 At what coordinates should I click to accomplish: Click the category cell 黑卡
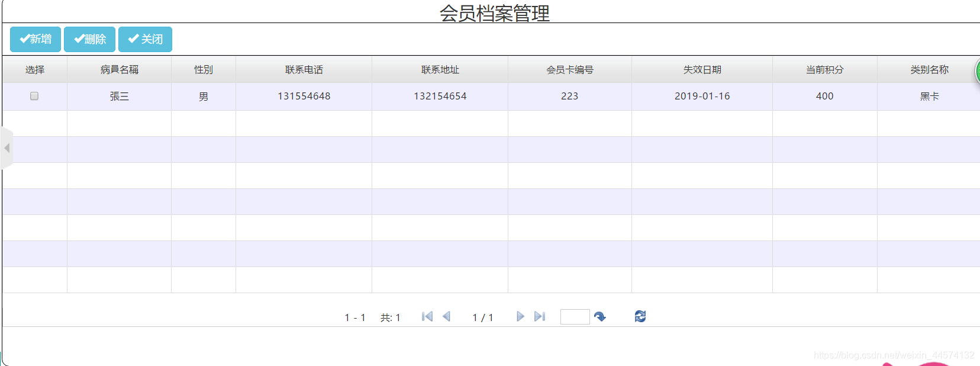[x=929, y=97]
